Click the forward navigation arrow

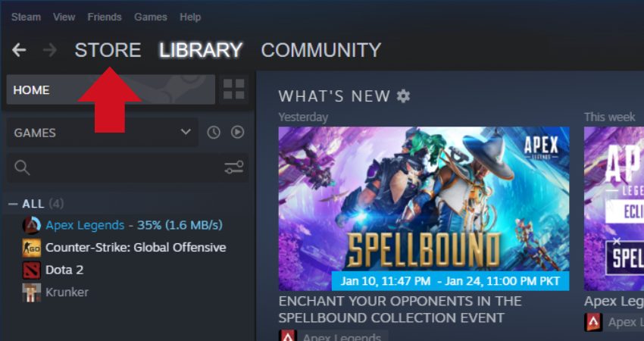pos(50,50)
